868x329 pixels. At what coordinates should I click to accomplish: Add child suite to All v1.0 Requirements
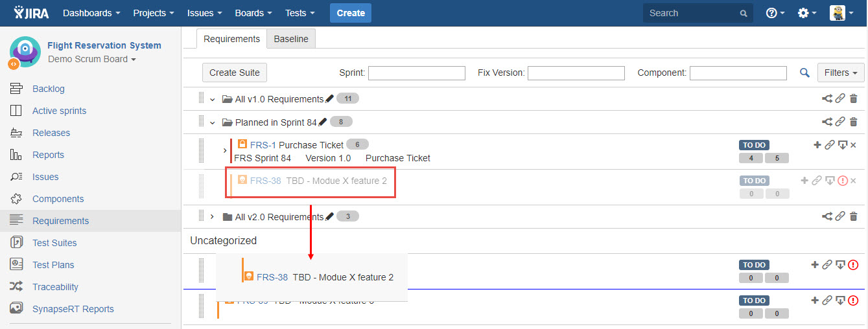(x=827, y=99)
